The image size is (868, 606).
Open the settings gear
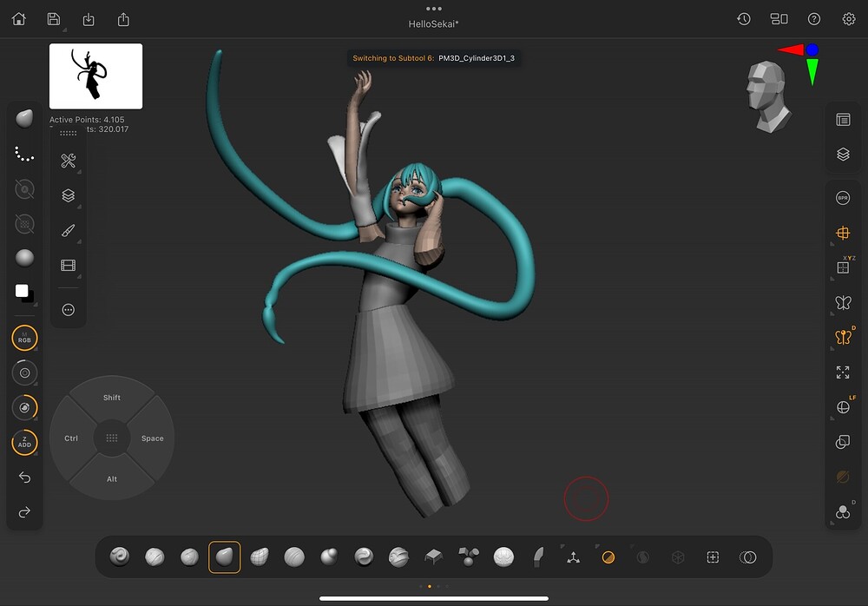click(849, 19)
